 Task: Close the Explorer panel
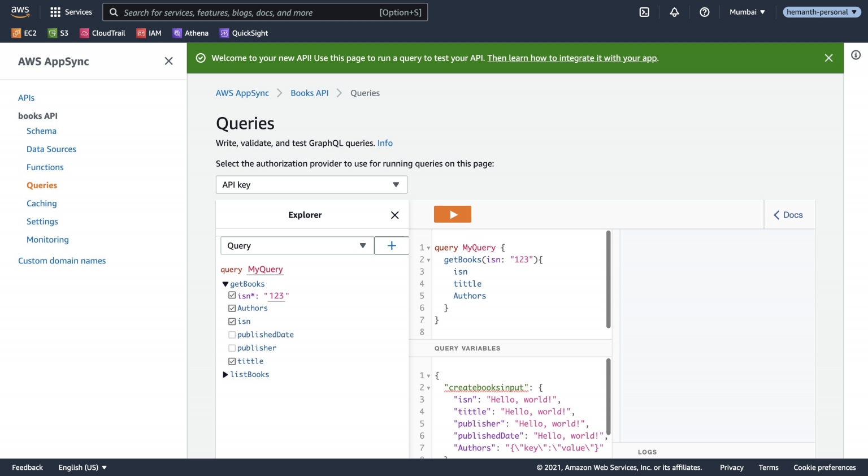394,215
